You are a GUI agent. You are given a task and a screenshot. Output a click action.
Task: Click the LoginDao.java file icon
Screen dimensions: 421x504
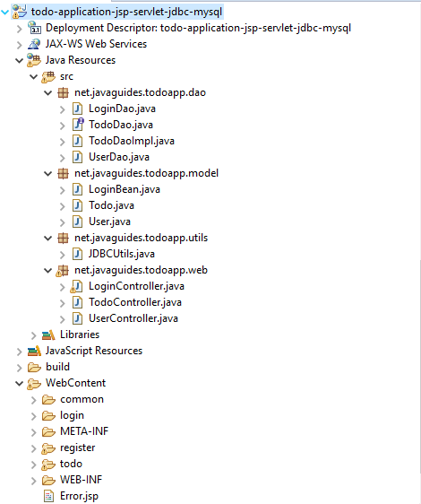[77, 109]
